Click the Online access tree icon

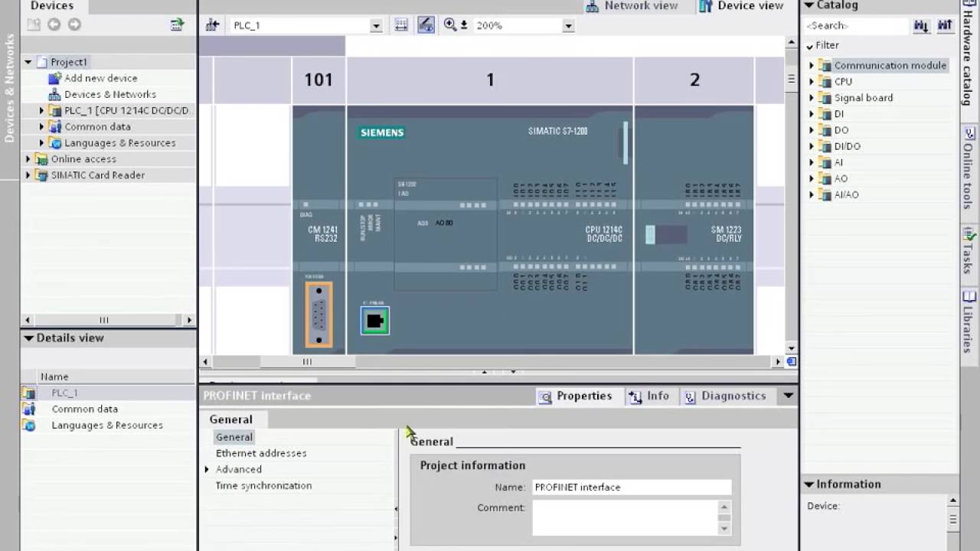(x=41, y=159)
